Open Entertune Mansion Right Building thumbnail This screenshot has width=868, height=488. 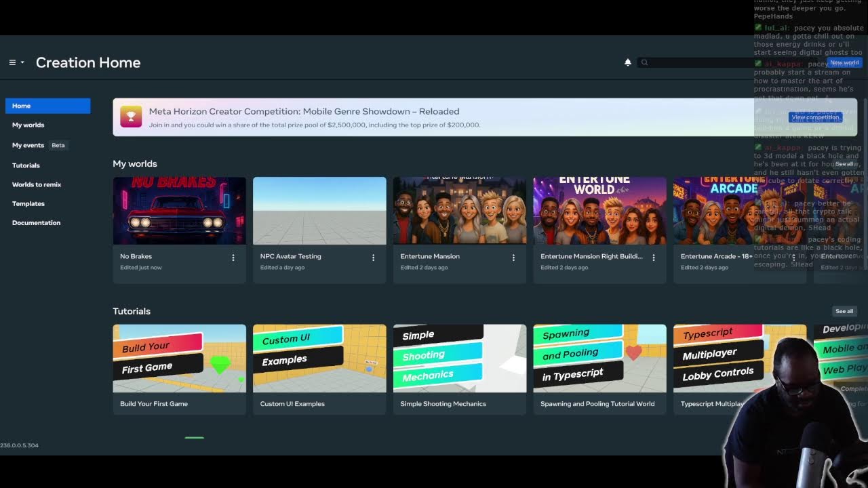599,211
